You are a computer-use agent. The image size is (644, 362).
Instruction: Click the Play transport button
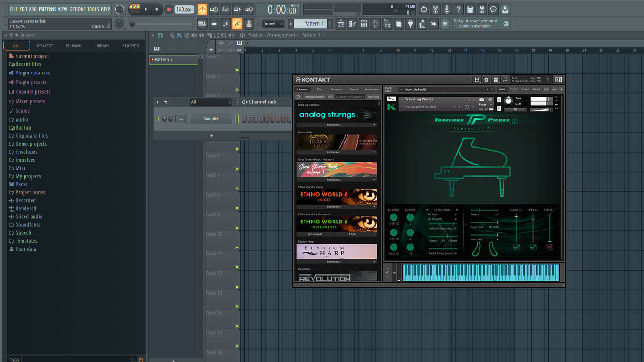pyautogui.click(x=146, y=9)
